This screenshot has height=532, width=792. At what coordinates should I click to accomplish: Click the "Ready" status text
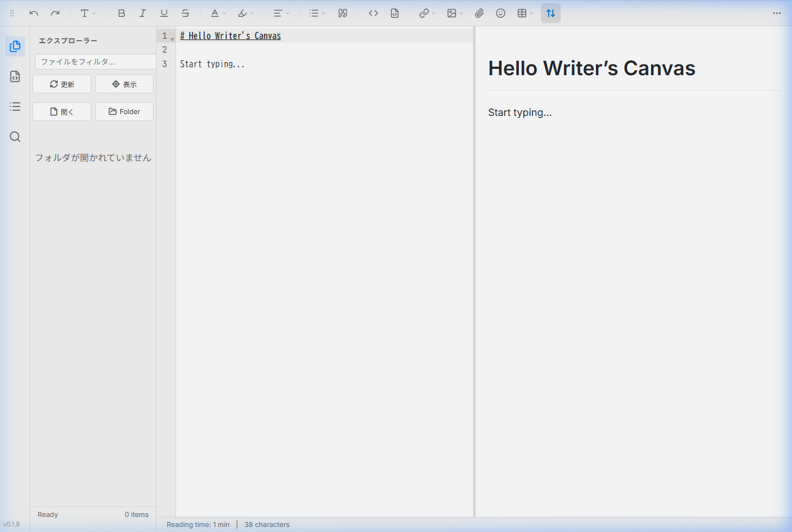[x=48, y=514]
